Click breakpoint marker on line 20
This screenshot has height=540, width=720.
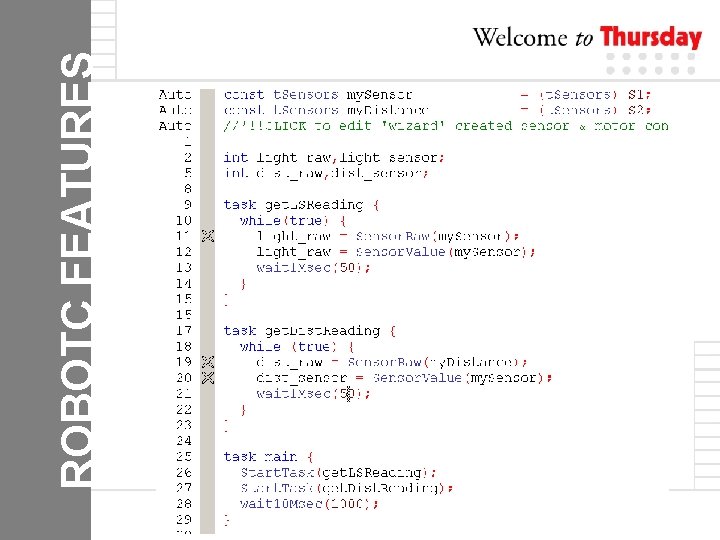208,377
